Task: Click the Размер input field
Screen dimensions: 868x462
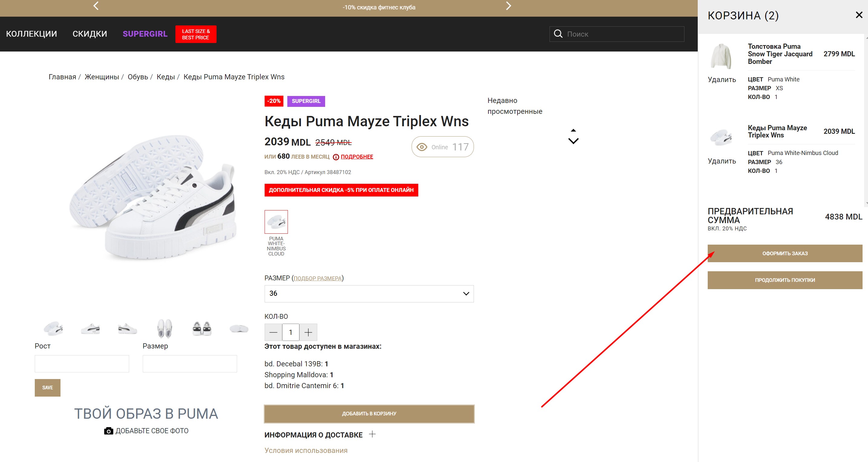Action: pyautogui.click(x=190, y=364)
